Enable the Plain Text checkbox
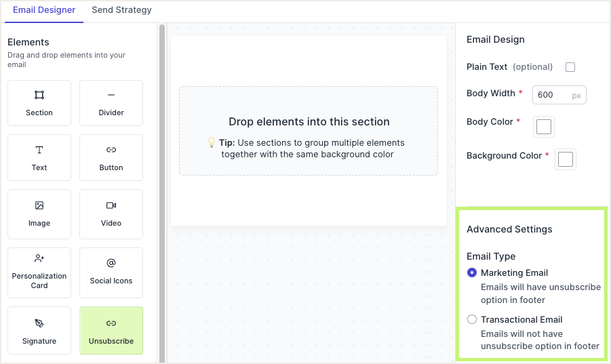This screenshot has height=364, width=611. coord(570,67)
